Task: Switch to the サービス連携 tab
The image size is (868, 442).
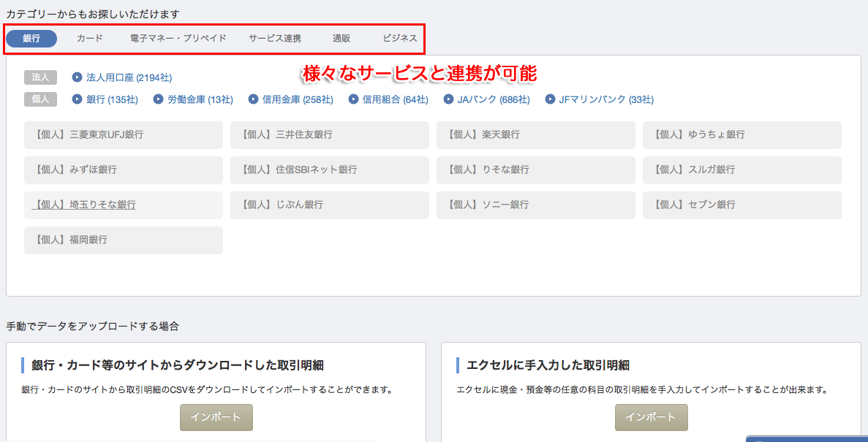Action: point(275,39)
